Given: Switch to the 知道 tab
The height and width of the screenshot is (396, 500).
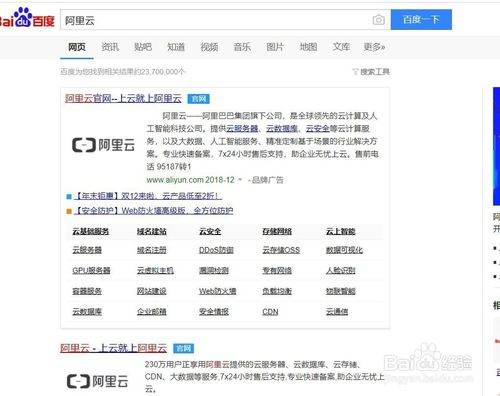Looking at the screenshot, I should pos(176,47).
